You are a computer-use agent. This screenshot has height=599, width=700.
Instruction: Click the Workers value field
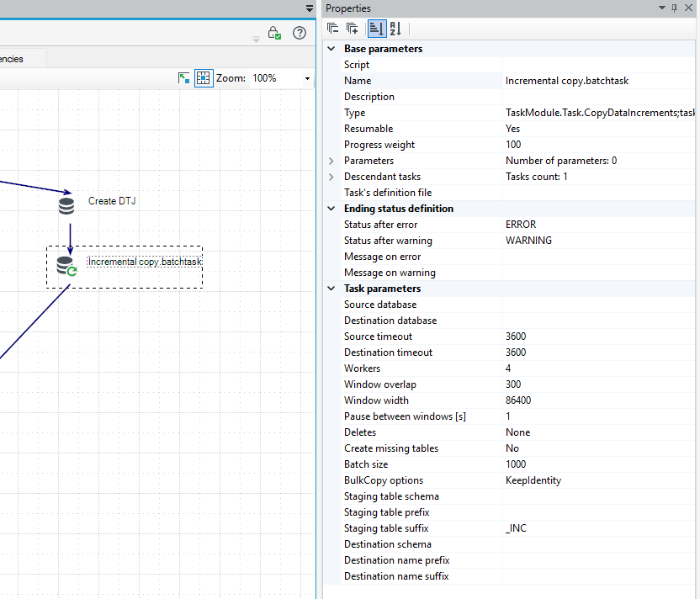pyautogui.click(x=598, y=368)
